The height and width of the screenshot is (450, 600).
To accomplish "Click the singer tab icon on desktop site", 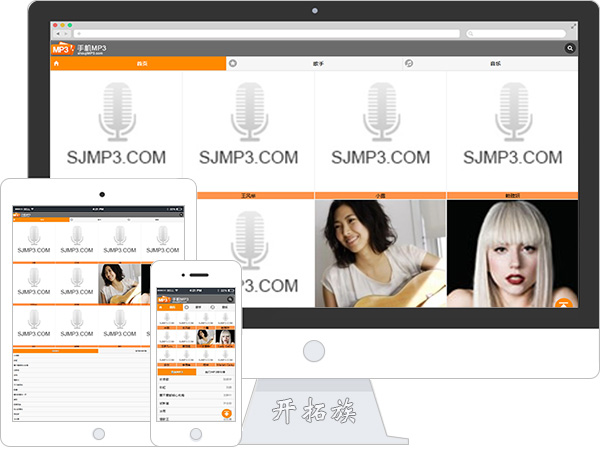I will [x=232, y=63].
